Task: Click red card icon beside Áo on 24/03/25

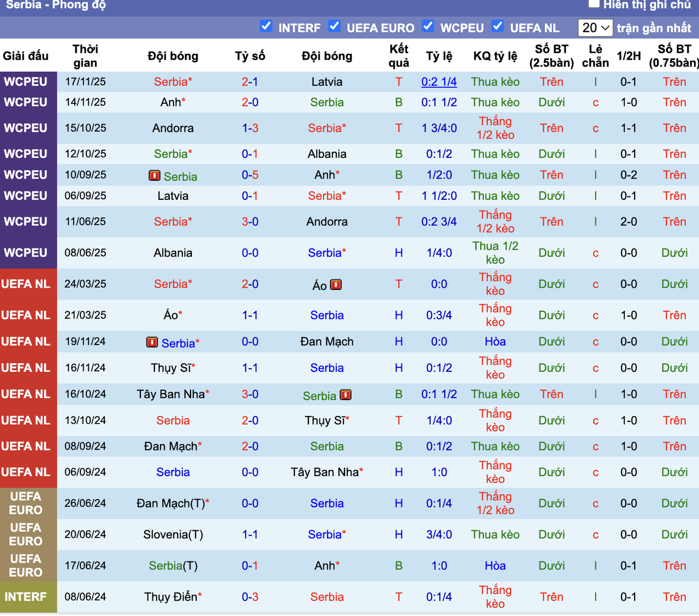Action: coord(336,285)
